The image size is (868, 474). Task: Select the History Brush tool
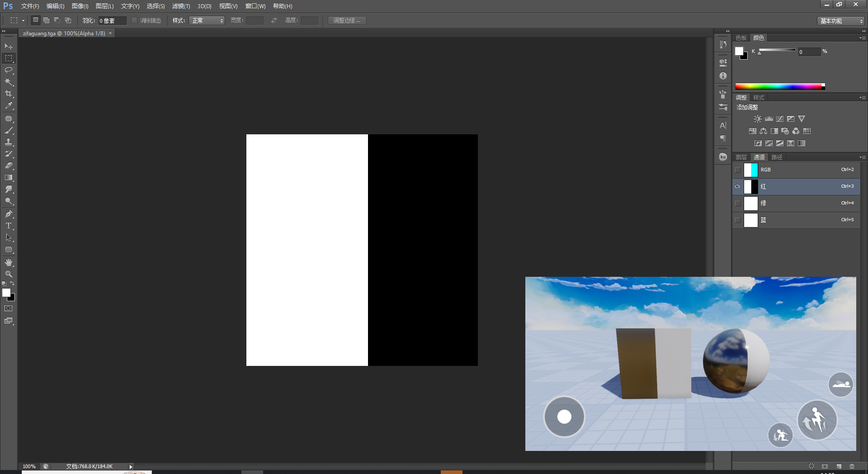click(x=9, y=154)
